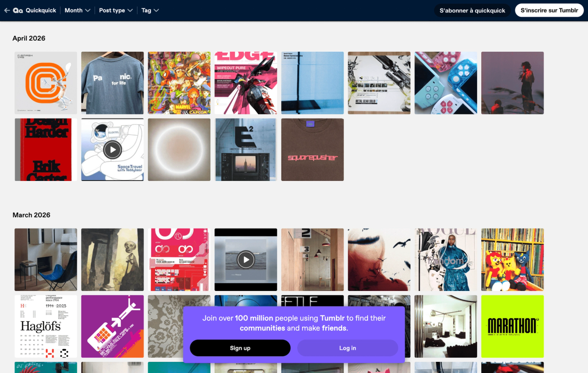Select the April 2026 heading text

(29, 38)
